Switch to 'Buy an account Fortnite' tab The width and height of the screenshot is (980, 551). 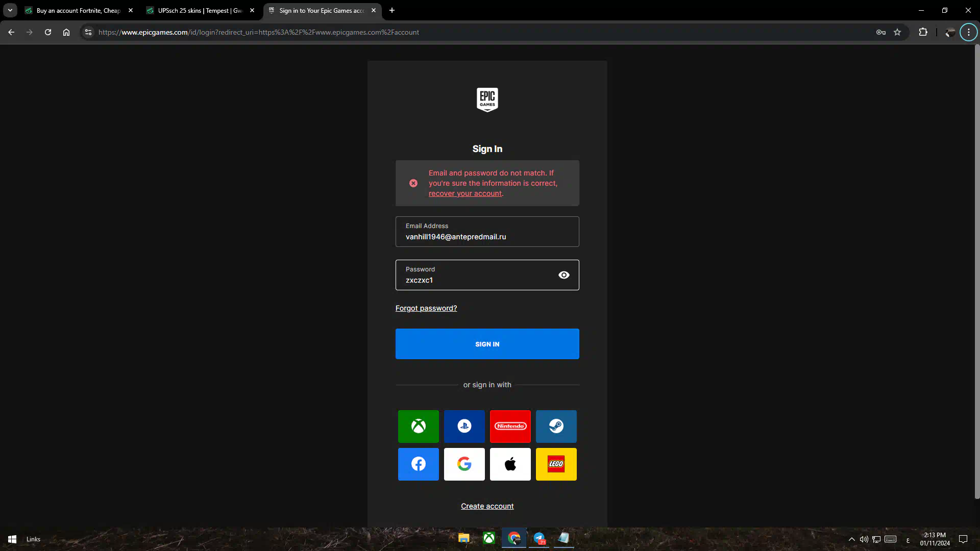point(78,10)
